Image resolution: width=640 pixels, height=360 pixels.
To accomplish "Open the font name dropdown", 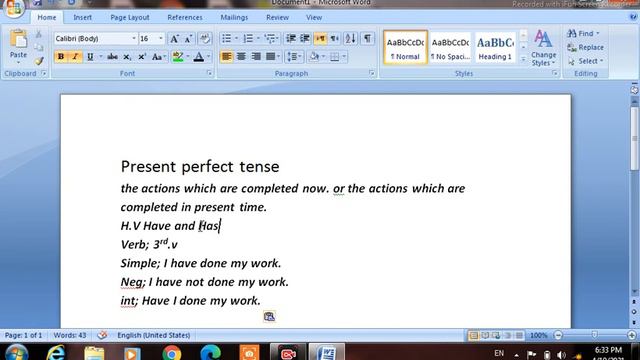I will click(x=133, y=39).
